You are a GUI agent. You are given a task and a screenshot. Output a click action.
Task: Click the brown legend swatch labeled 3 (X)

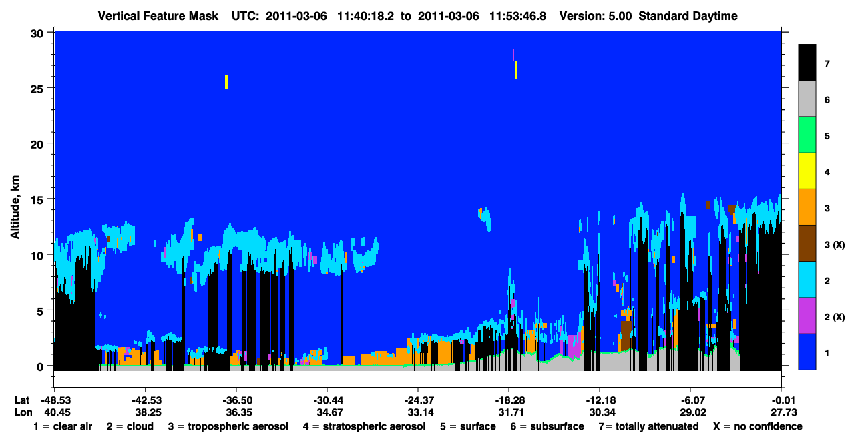pyautogui.click(x=807, y=244)
